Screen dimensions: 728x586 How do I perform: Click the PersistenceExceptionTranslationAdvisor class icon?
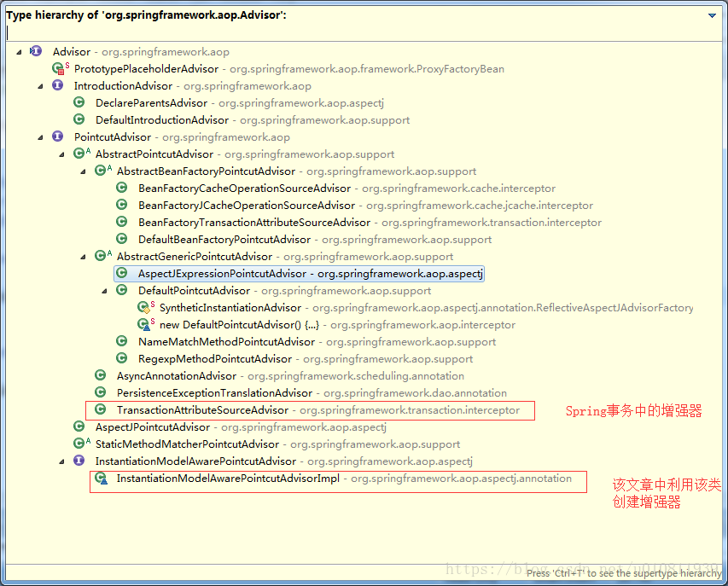(x=101, y=392)
